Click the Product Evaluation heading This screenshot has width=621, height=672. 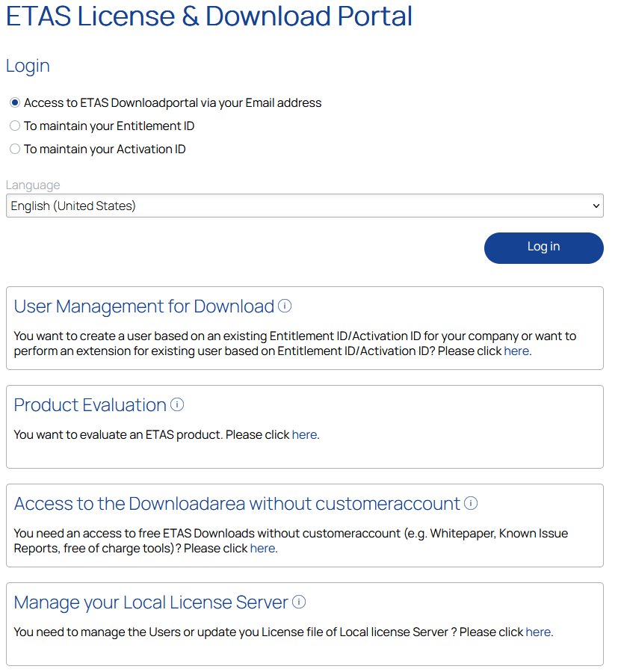click(90, 405)
